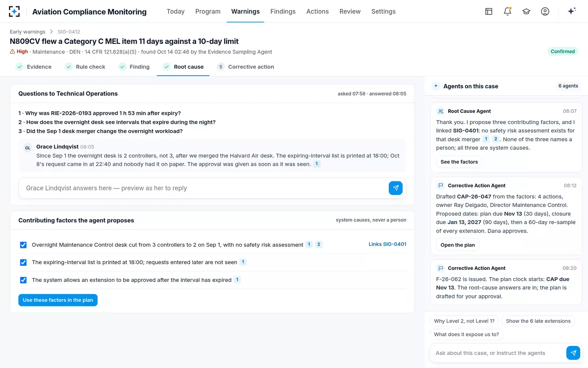Viewport: 588px width, 368px height.
Task: Open the Findings menu
Action: coord(283,11)
